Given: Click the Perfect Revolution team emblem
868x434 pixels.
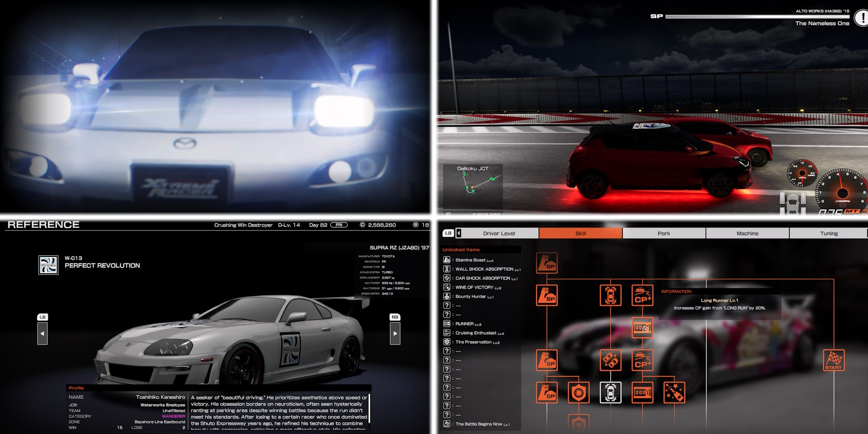Looking at the screenshot, I should click(48, 265).
